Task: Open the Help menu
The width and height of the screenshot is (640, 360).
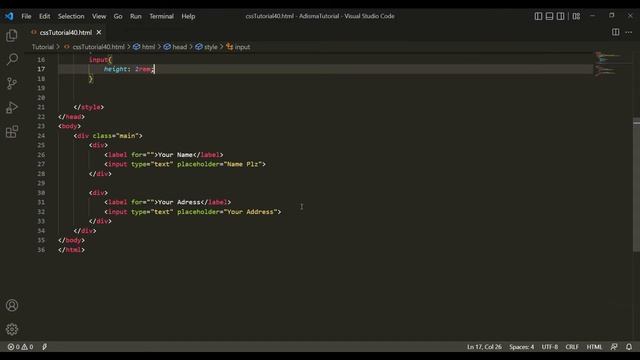Action: [x=188, y=16]
